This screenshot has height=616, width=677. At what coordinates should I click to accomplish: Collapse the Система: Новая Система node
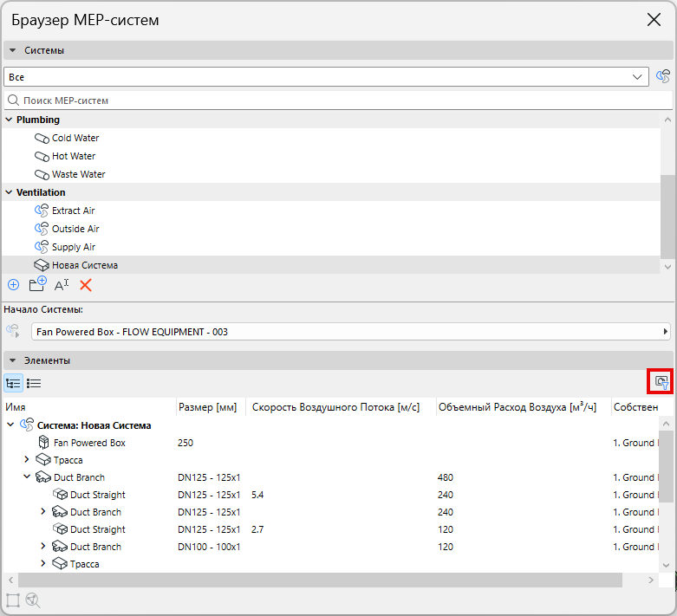10,425
